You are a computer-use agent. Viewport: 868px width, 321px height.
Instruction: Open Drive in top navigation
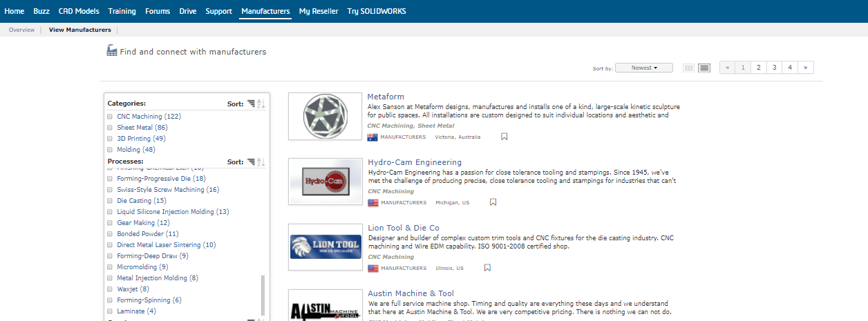pyautogui.click(x=188, y=11)
